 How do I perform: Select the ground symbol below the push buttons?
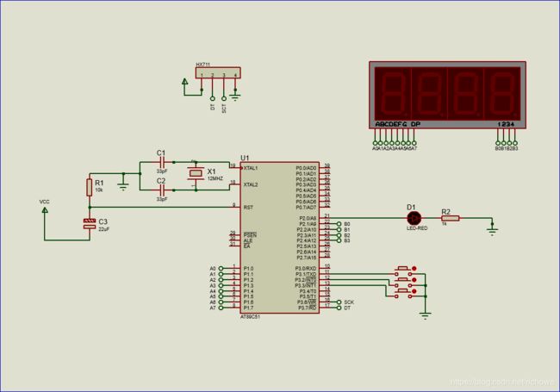(425, 315)
